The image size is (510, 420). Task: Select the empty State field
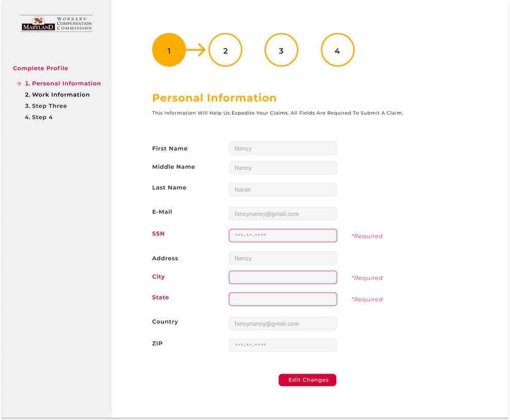[x=283, y=299]
